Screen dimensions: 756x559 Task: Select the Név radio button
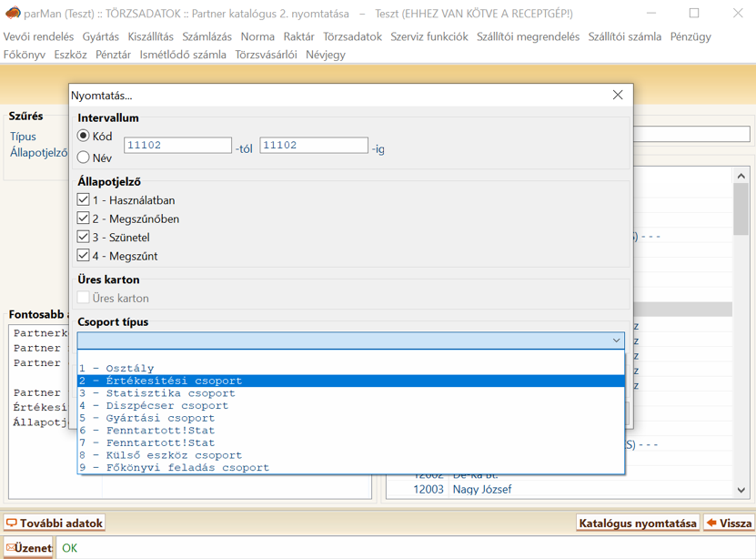[84, 158]
